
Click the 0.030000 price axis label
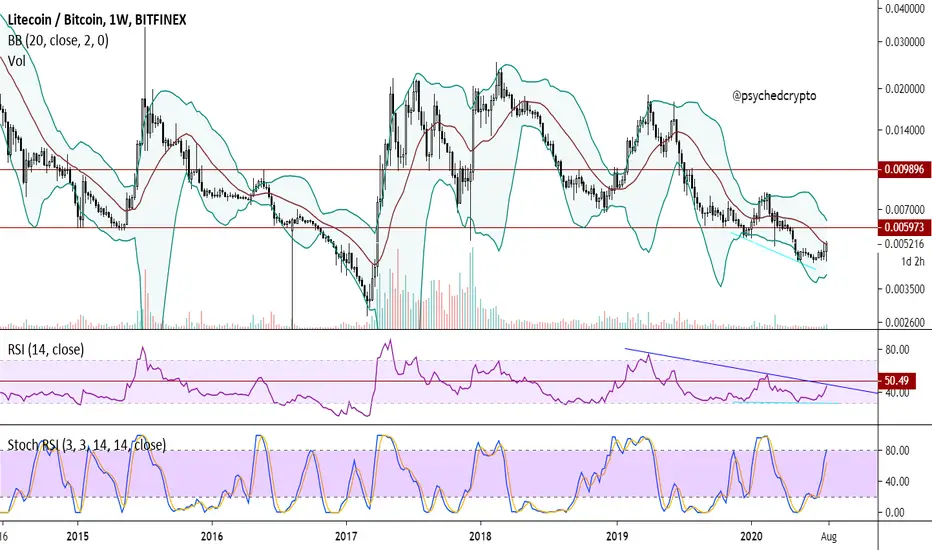coord(904,42)
